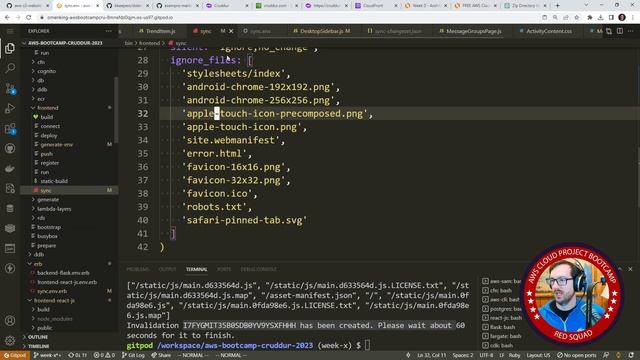
Task: Click UTF-8 encoding indicator
Action: (x=486, y=356)
